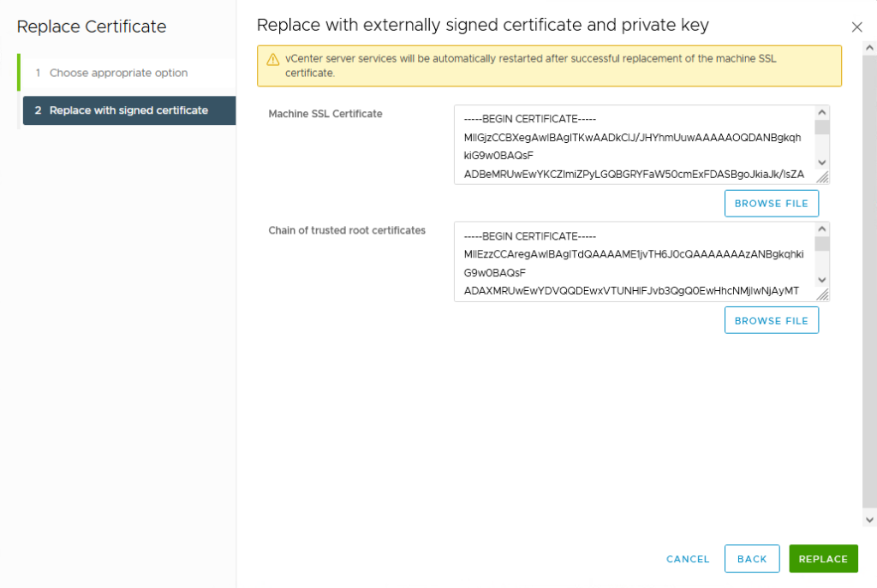Click the root certificates textarea scrollbar thumb

tap(821, 244)
